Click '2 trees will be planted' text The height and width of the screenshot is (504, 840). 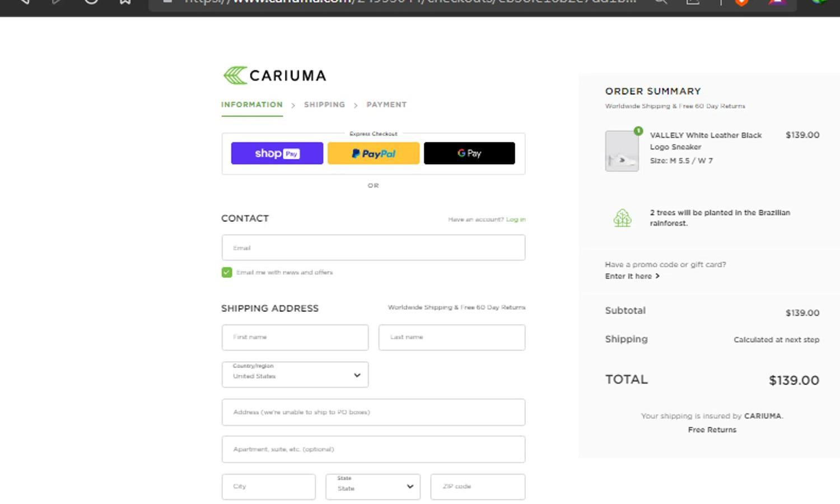[720, 218]
